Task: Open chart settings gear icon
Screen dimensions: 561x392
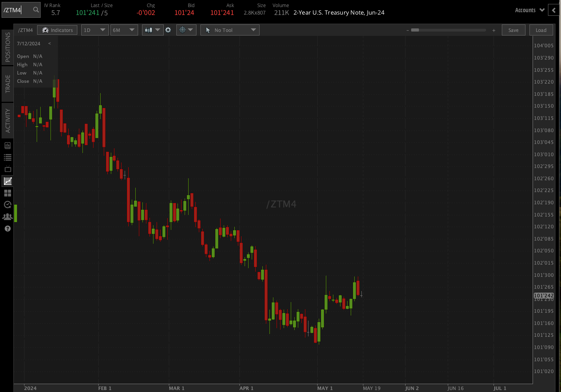Action: coord(168,30)
